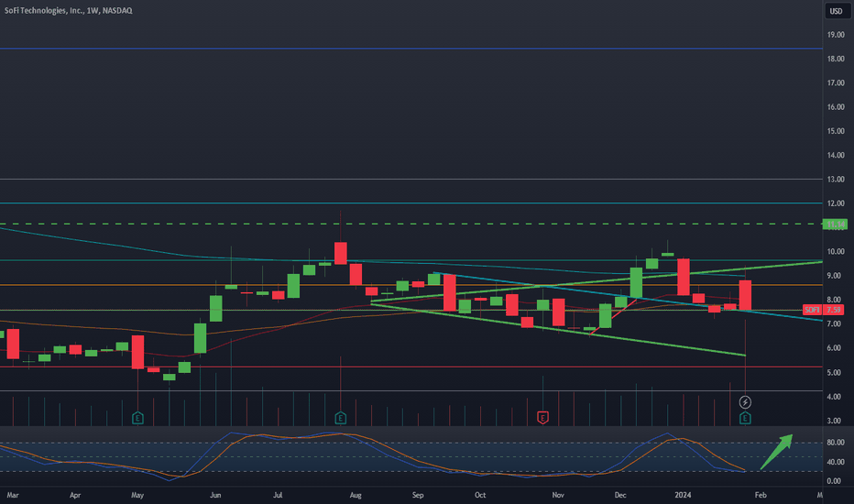
Task: Select the green 11.14 price level label
Action: click(x=835, y=224)
